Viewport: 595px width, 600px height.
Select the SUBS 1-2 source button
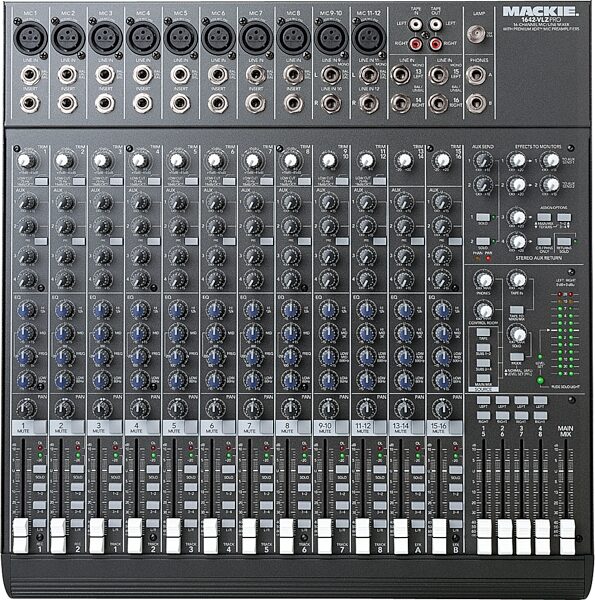[483, 347]
